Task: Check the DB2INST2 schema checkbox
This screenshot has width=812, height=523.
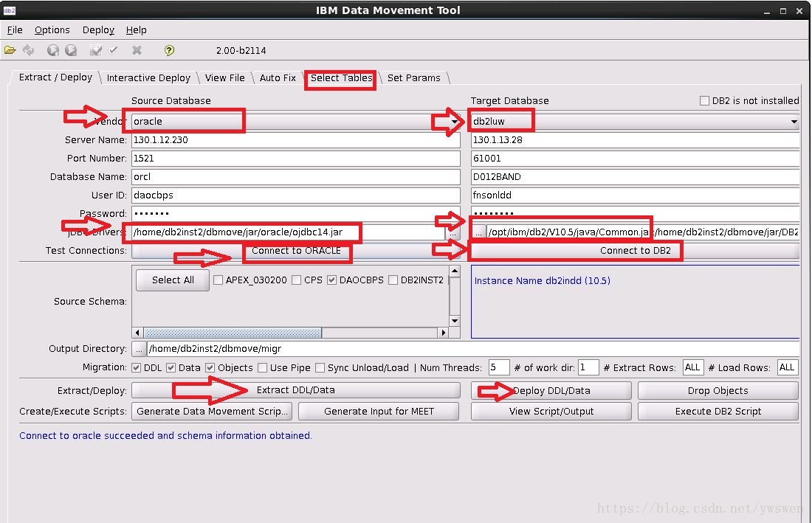Action: [393, 280]
